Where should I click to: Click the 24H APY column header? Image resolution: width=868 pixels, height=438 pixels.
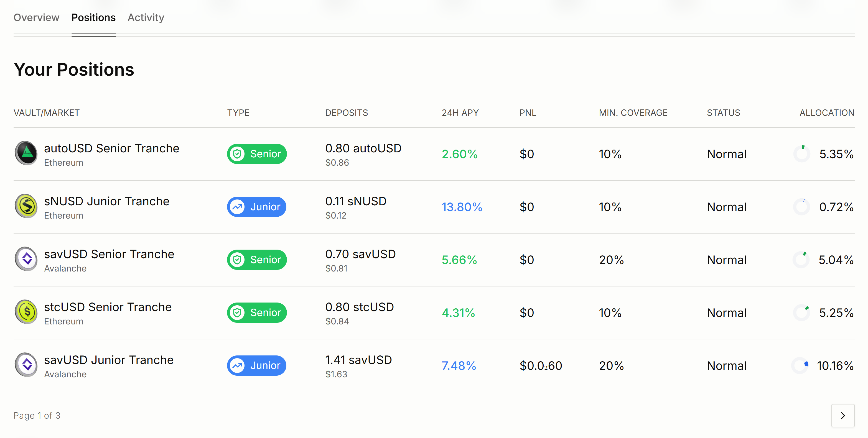click(x=460, y=113)
